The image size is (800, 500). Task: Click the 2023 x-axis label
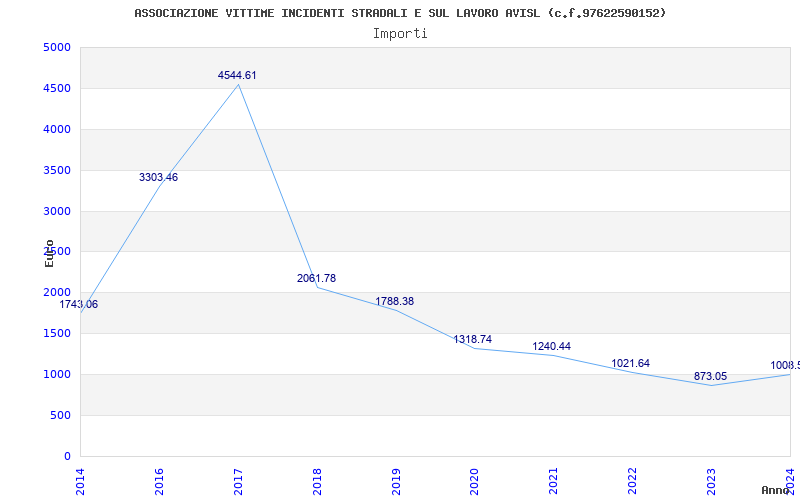[712, 481]
